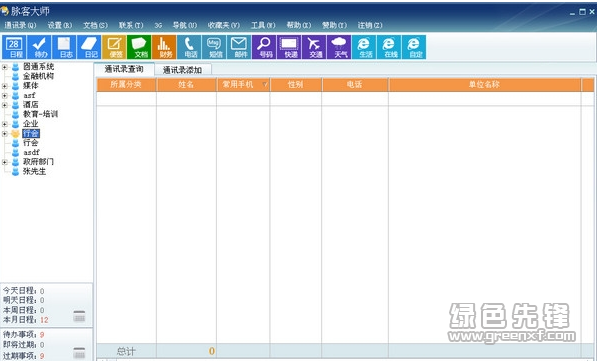The image size is (597, 361).
Task: Click the calendar icon beside 本月日程
Action: [79, 316]
